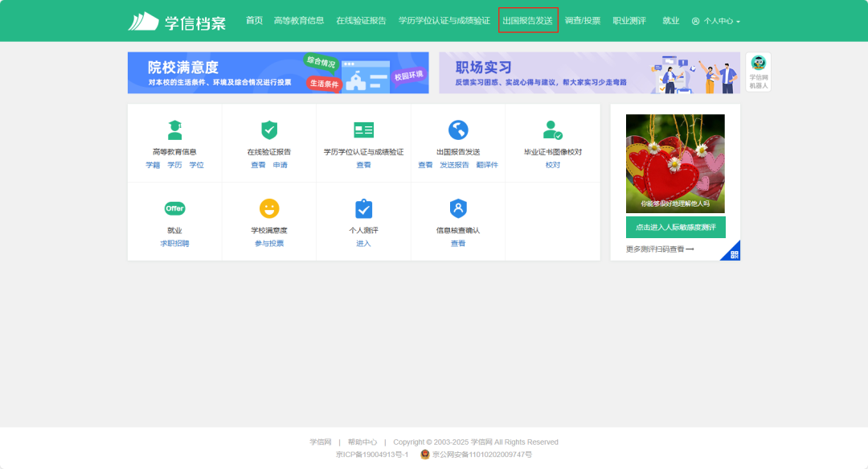The height and width of the screenshot is (469, 868).
Task: Click 查看 under 信息核查确认
Action: coord(458,244)
